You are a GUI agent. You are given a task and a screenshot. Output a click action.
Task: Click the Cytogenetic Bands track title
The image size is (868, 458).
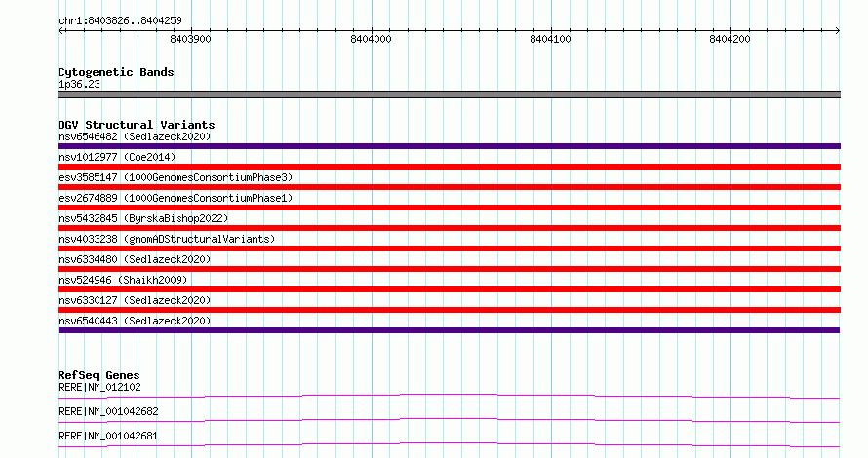[116, 72]
